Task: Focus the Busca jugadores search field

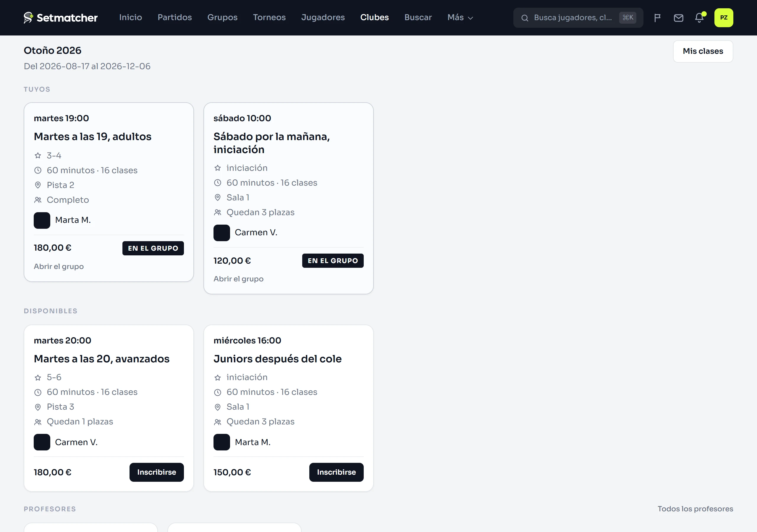Action: coord(578,18)
